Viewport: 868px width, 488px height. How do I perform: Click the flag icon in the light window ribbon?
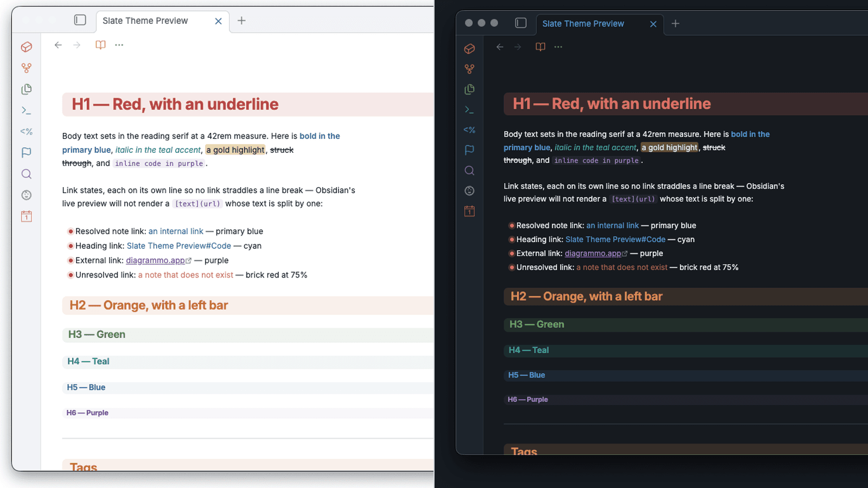27,153
